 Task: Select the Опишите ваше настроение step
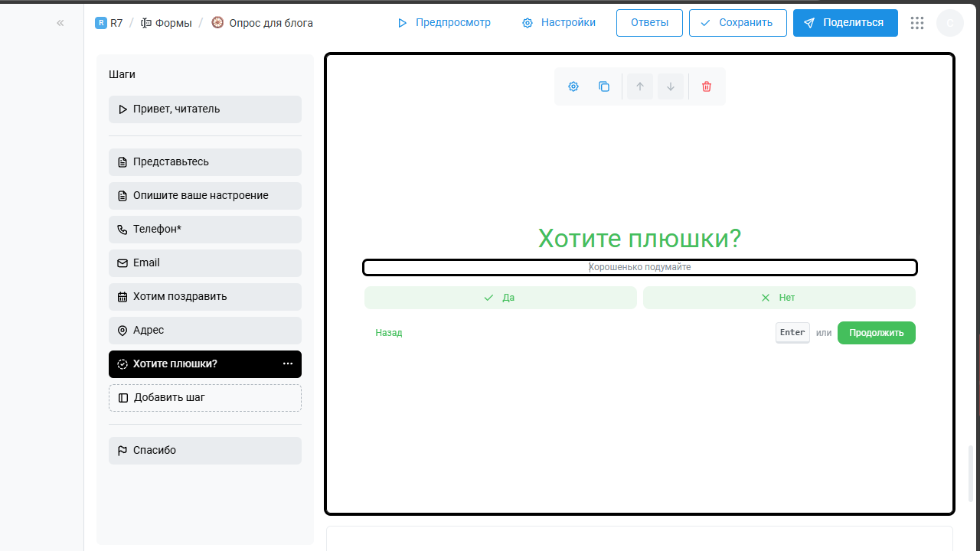pos(205,196)
